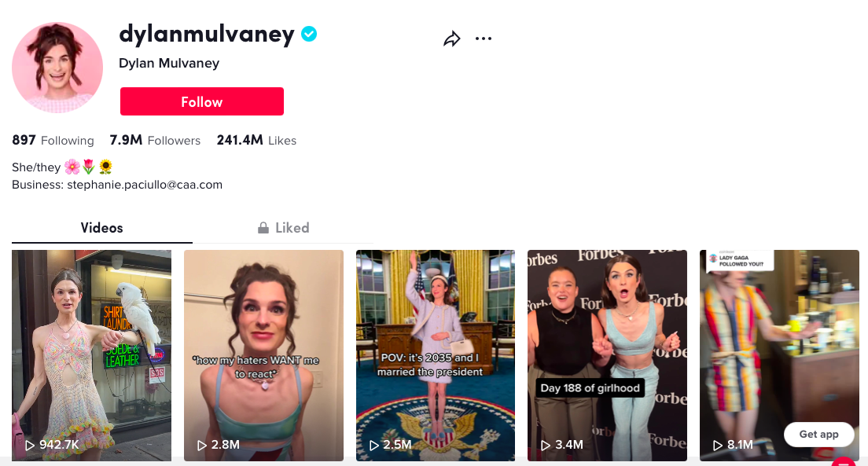View the 897 Following list
868x466 pixels.
tap(53, 141)
